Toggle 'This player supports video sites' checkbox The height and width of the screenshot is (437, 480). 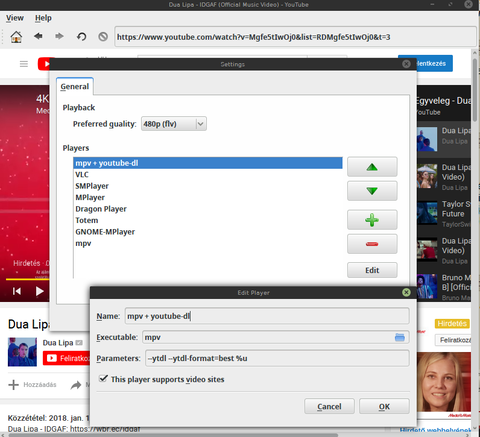click(x=103, y=379)
